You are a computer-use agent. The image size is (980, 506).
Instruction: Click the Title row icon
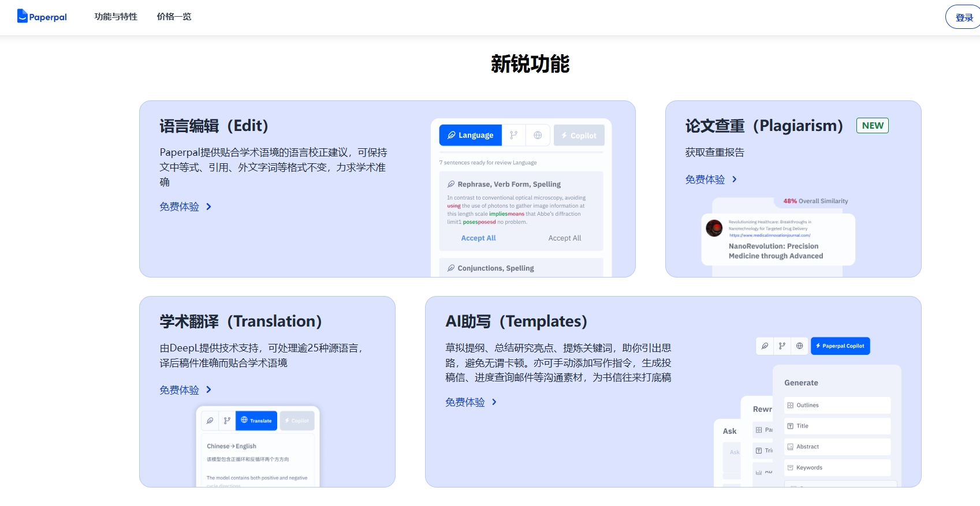click(x=791, y=426)
